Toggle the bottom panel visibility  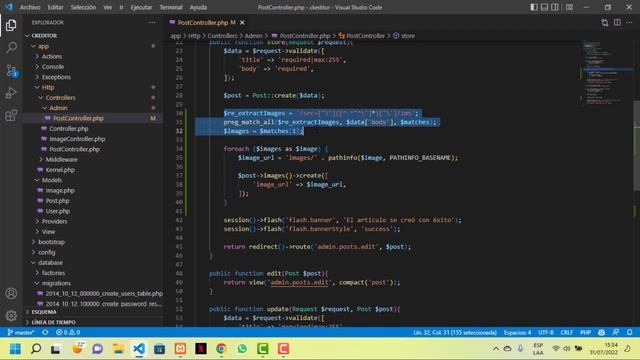(544, 7)
